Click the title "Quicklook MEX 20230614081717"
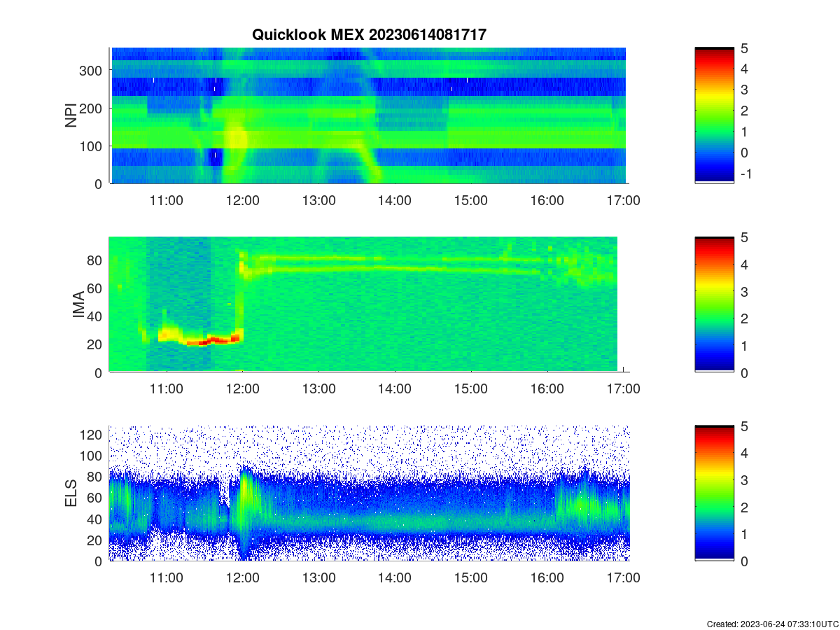The height and width of the screenshot is (630, 840). (x=368, y=34)
